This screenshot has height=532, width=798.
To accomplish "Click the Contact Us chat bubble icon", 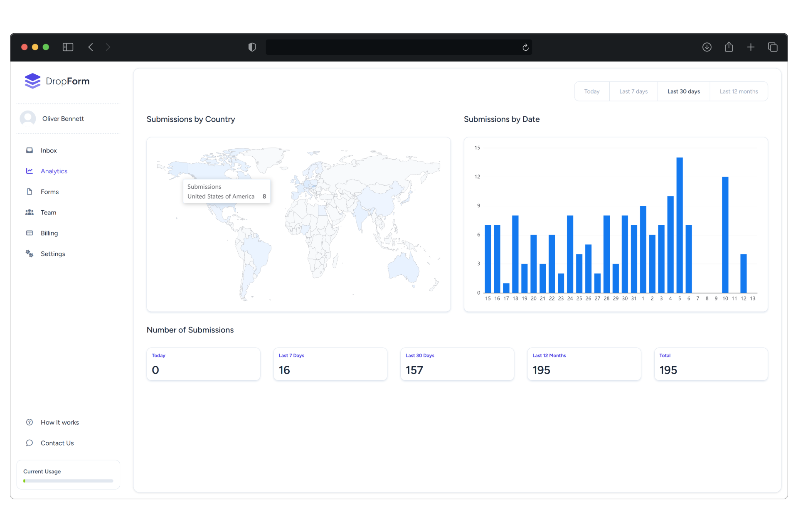I will [x=30, y=443].
